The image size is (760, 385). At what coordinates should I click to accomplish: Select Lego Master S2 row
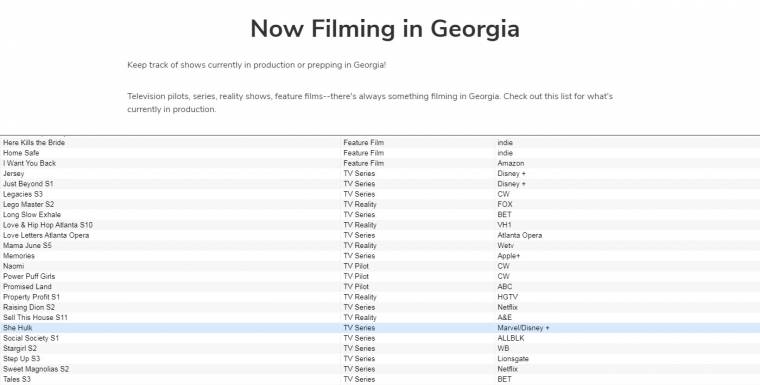[380, 204]
